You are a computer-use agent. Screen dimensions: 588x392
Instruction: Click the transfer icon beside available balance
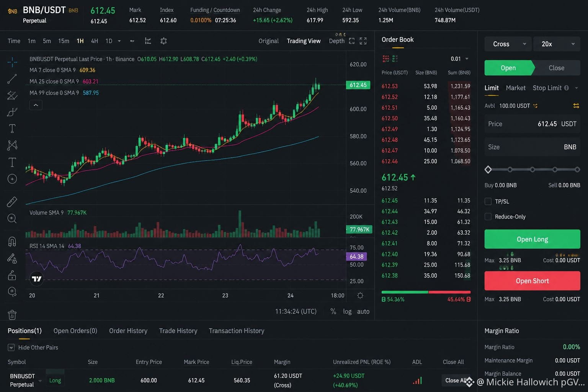[535, 106]
